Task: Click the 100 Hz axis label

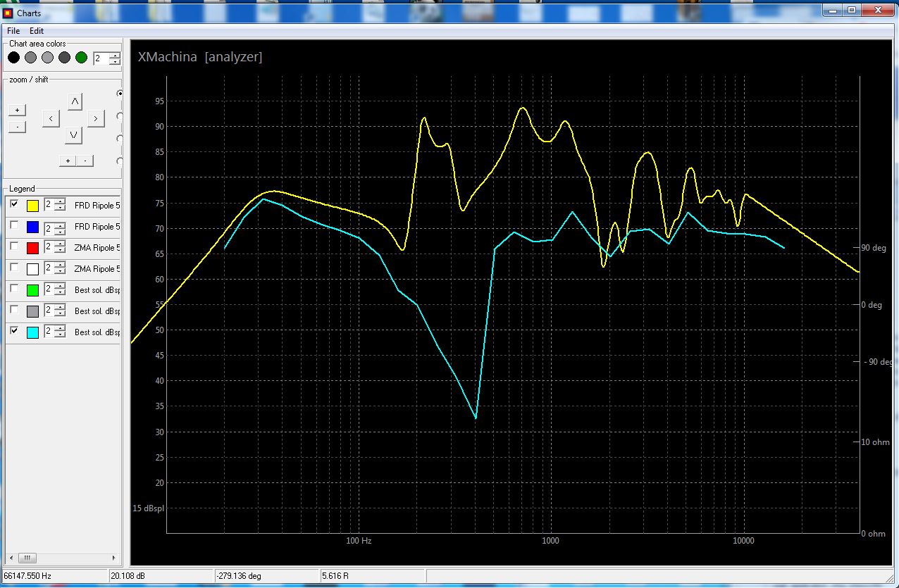Action: coord(359,541)
